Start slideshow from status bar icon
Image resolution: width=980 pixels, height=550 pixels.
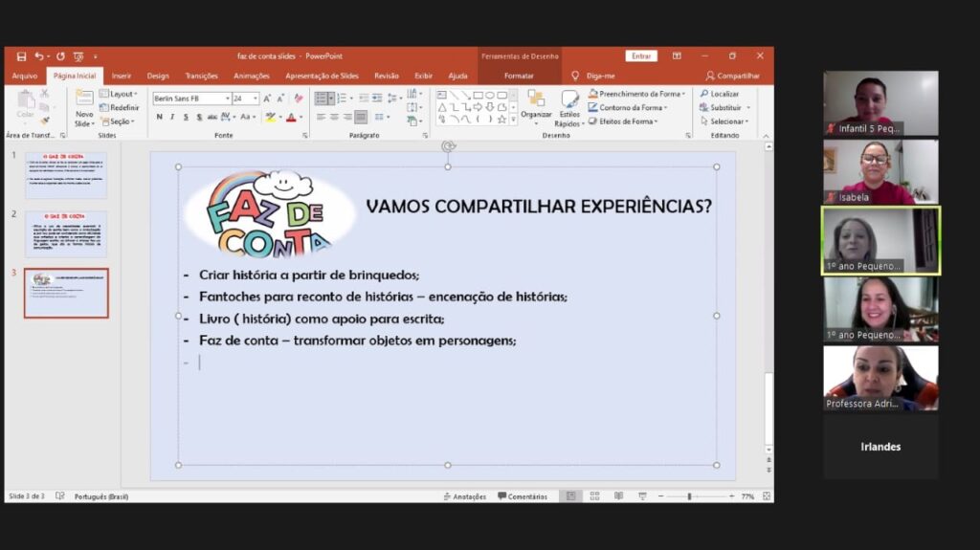point(640,496)
